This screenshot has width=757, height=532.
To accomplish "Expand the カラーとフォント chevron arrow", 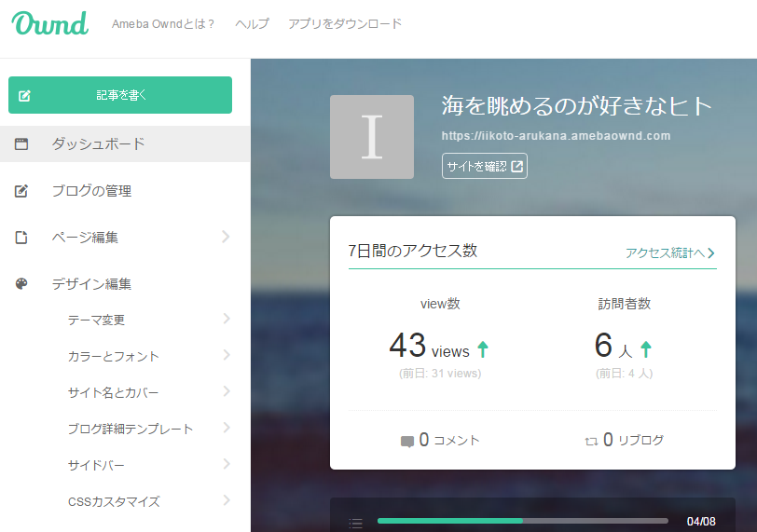I will point(227,355).
